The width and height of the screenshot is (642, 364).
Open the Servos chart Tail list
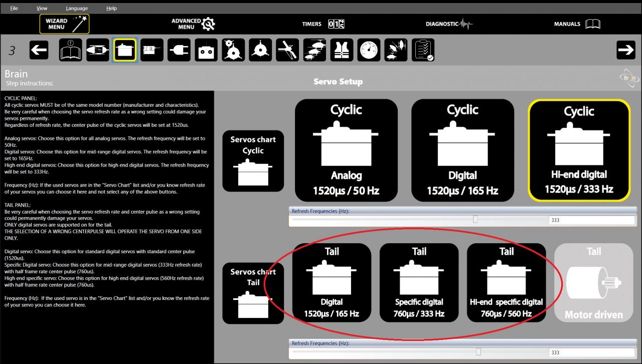point(253,293)
